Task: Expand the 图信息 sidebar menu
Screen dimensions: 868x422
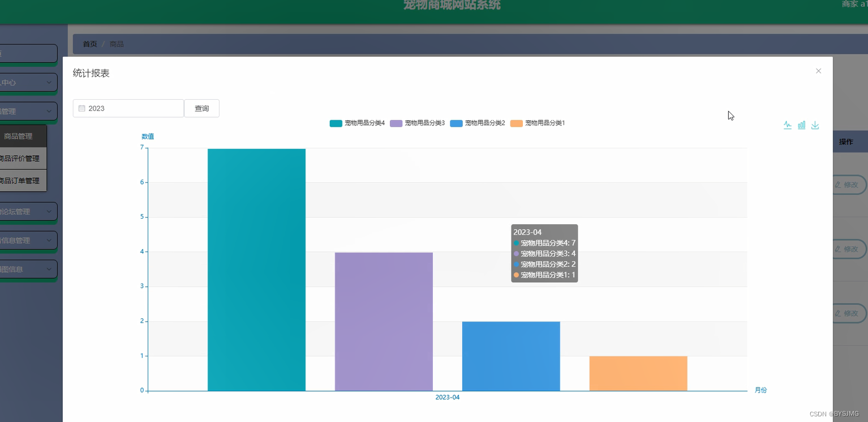Action: point(28,269)
